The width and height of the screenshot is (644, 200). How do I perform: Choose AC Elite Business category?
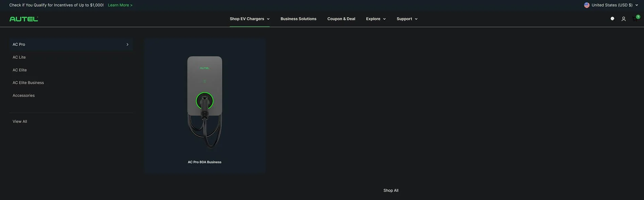click(28, 83)
